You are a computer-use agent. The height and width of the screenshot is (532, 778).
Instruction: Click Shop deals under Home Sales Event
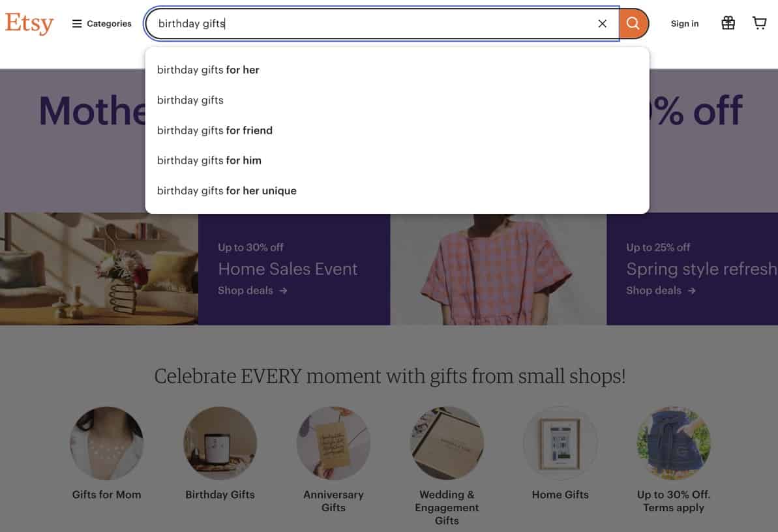coord(246,291)
